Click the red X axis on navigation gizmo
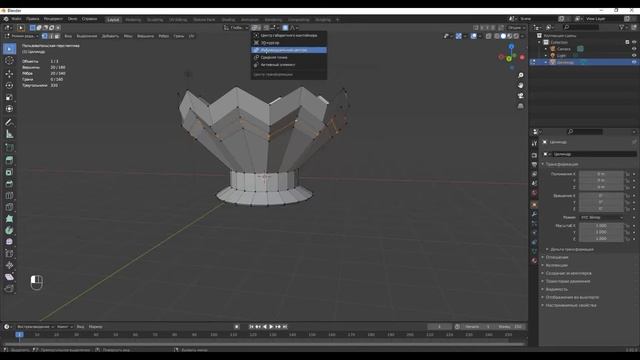Screen dimensions: 640x360 point(522,57)
